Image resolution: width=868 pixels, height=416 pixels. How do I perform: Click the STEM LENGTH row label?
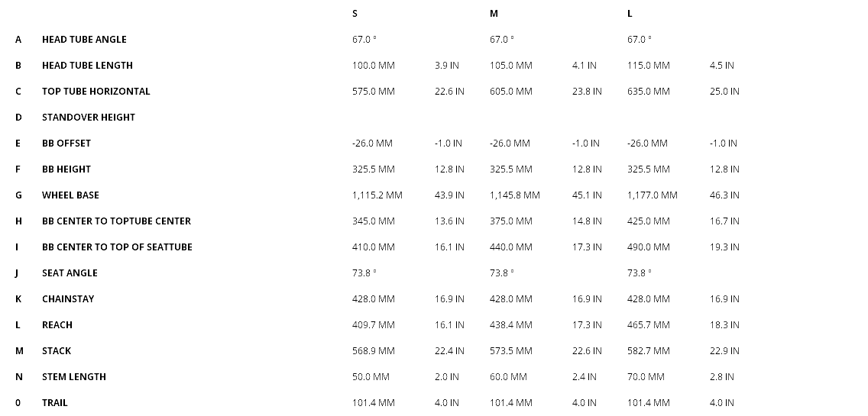[74, 377]
